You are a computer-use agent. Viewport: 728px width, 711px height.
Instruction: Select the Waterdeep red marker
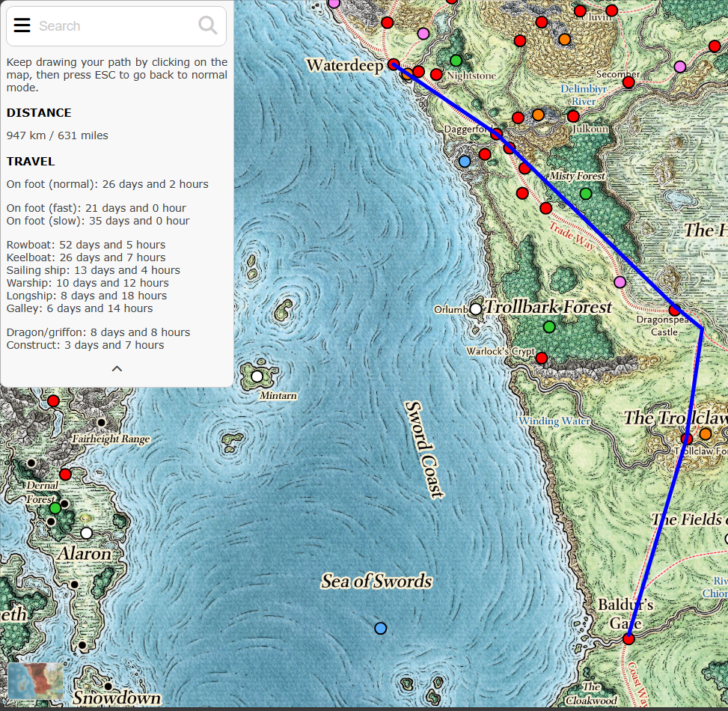pyautogui.click(x=394, y=64)
